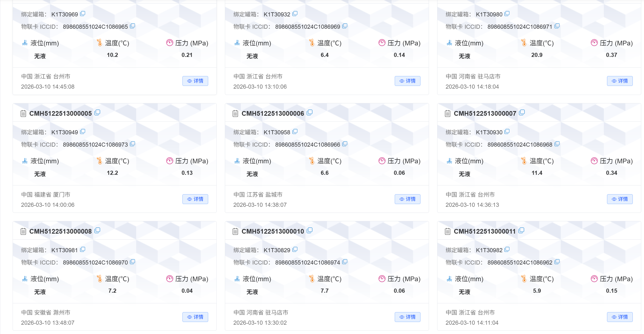
Task: Click the pressure gauge icon on CMH5122513000011 card
Action: tap(594, 279)
